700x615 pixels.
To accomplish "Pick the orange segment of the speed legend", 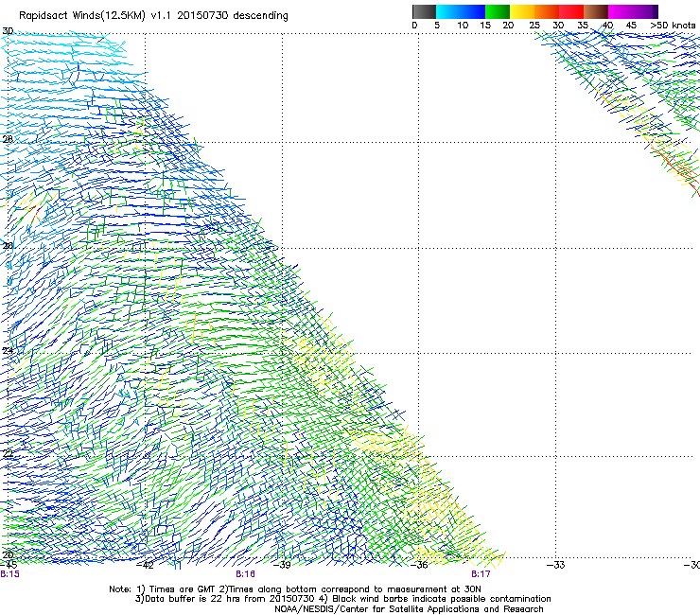I will point(547,11).
